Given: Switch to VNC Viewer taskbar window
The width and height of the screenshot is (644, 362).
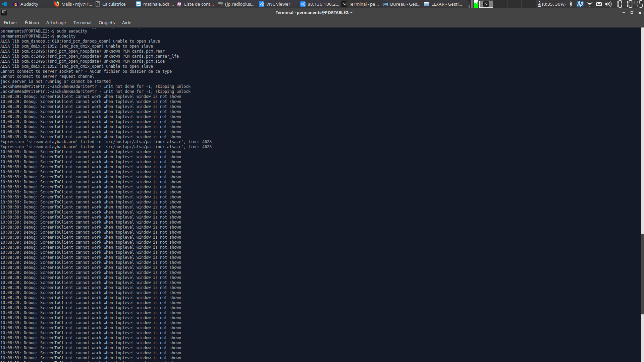Looking at the screenshot, I should [275, 4].
